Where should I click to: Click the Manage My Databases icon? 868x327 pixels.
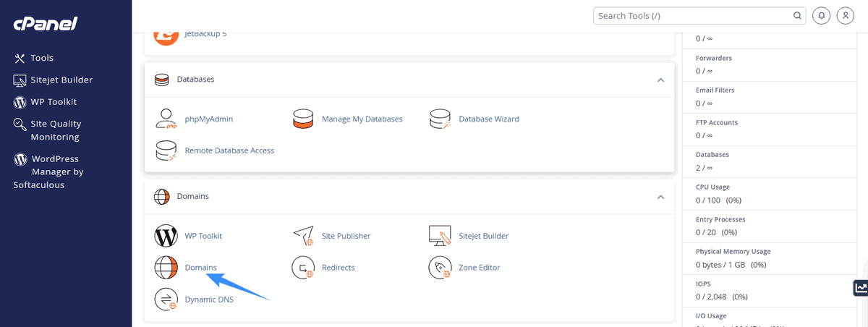point(303,119)
